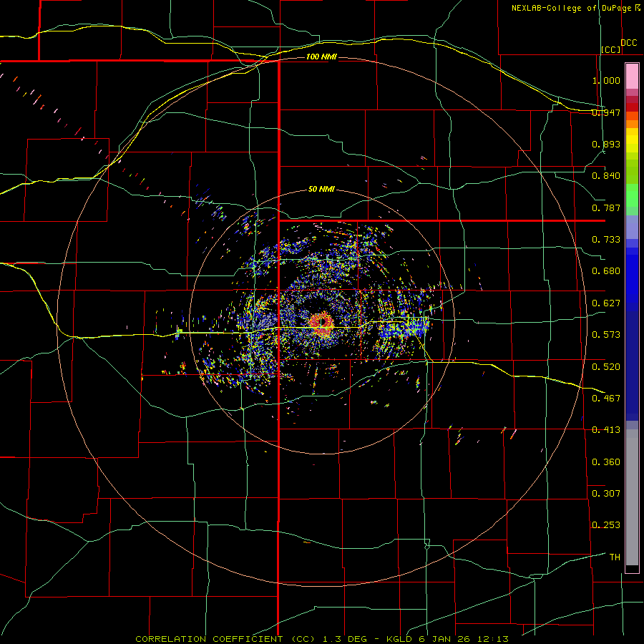Click the DCC label above color bar
The height and width of the screenshot is (644, 644).
pyautogui.click(x=628, y=43)
